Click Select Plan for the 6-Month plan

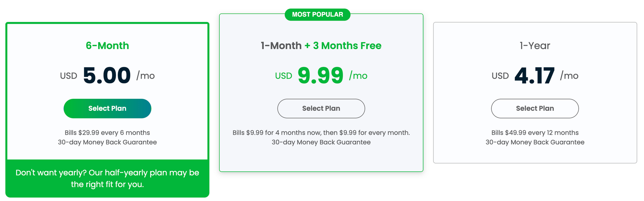(x=107, y=109)
